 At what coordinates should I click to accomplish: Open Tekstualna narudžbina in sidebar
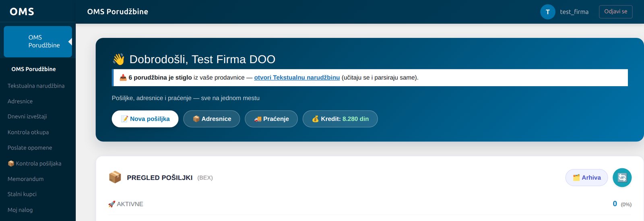click(x=36, y=86)
